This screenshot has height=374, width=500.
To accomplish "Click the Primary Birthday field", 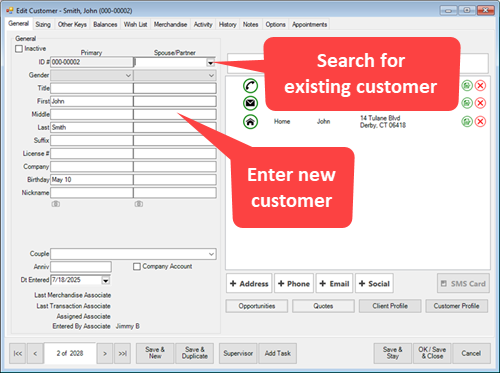I will point(91,180).
